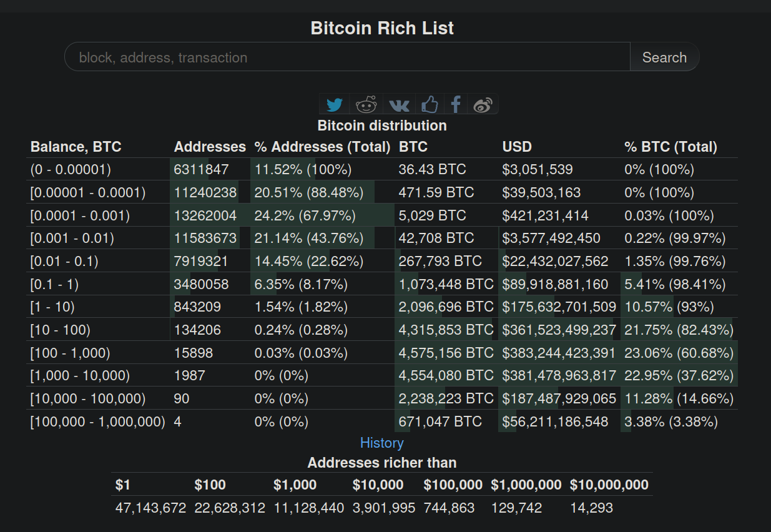771x532 pixels.
Task: Share page via Twitter icon
Action: (335, 104)
